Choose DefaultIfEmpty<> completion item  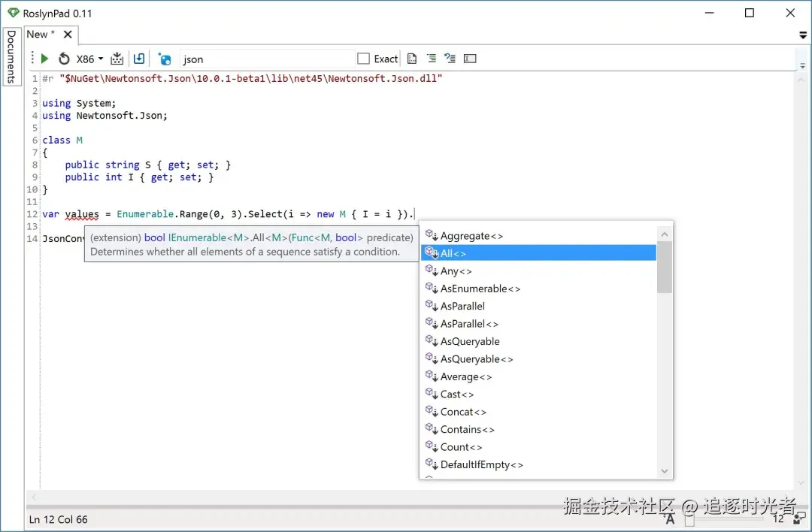click(x=538, y=464)
